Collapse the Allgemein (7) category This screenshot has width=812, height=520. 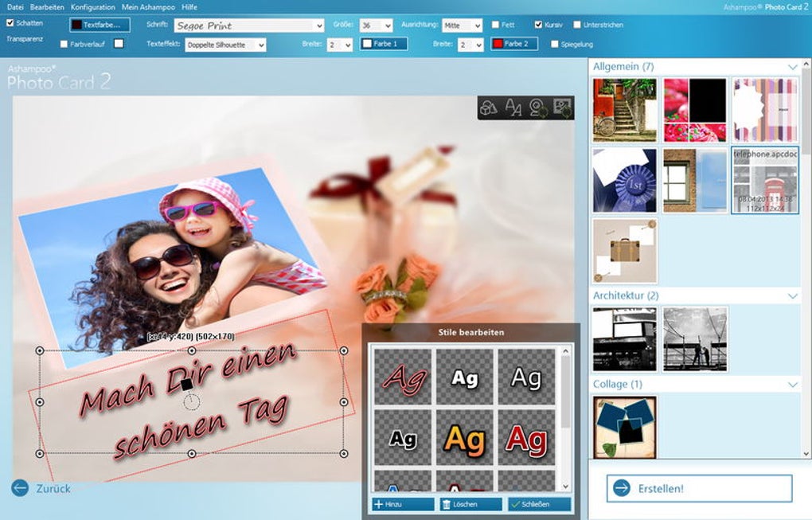point(794,68)
